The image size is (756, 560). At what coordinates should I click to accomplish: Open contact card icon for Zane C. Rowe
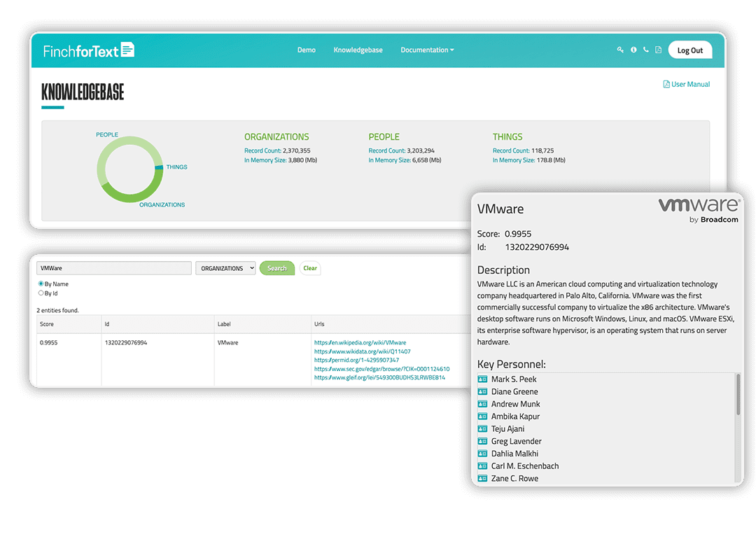point(482,479)
